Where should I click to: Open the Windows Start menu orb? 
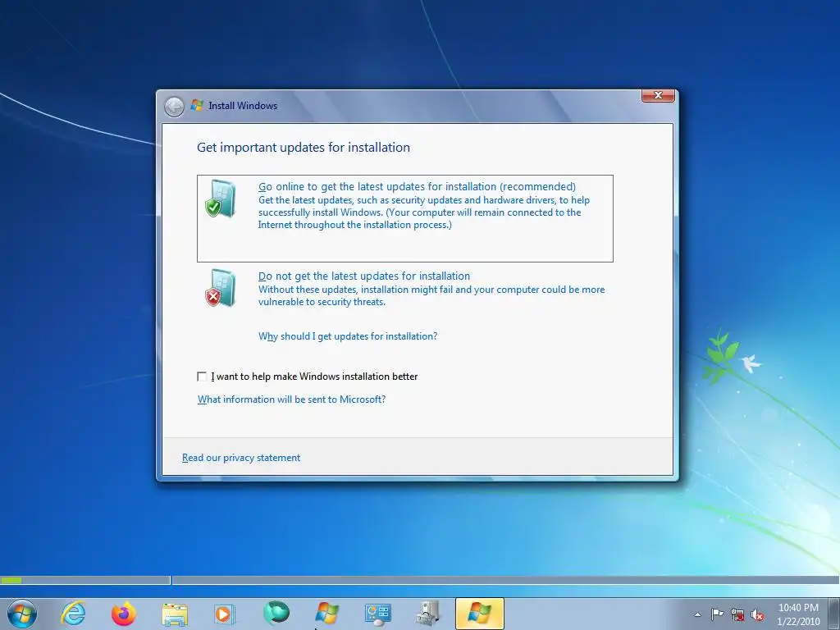tap(22, 614)
